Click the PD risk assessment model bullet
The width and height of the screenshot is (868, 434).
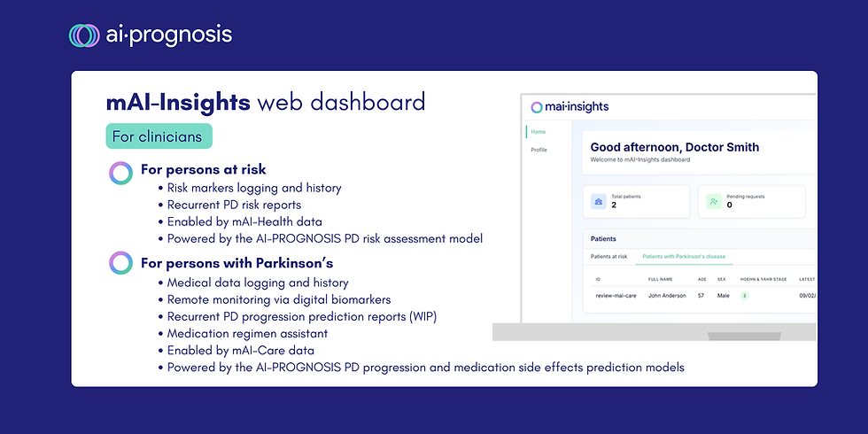tap(325, 239)
